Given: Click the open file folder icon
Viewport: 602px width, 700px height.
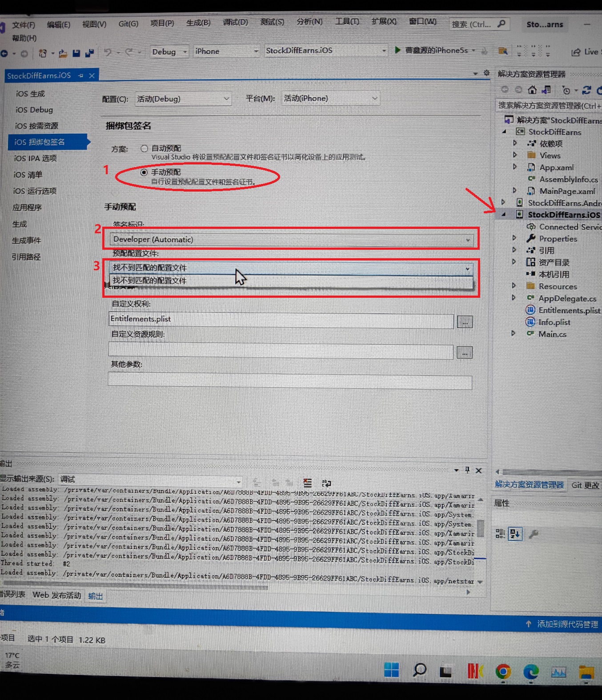Looking at the screenshot, I should (x=63, y=53).
